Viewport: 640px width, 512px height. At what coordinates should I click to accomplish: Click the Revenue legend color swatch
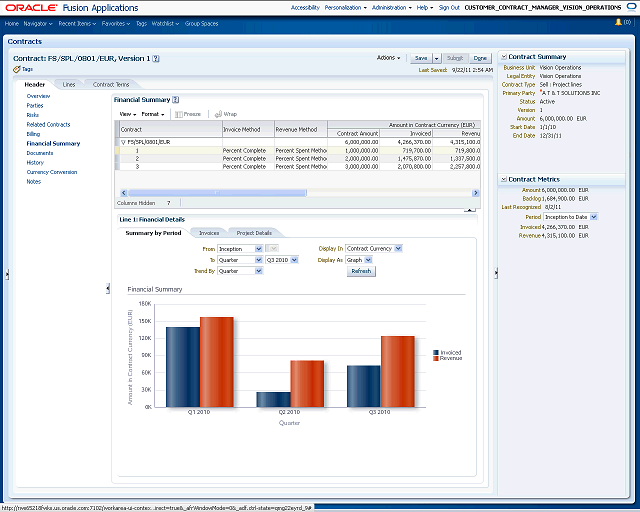(436, 358)
